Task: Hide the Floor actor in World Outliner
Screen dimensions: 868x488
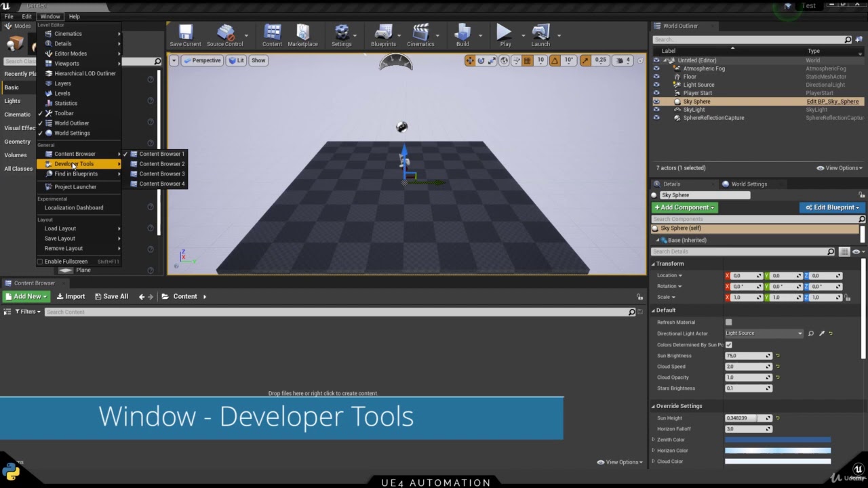Action: tap(656, 77)
